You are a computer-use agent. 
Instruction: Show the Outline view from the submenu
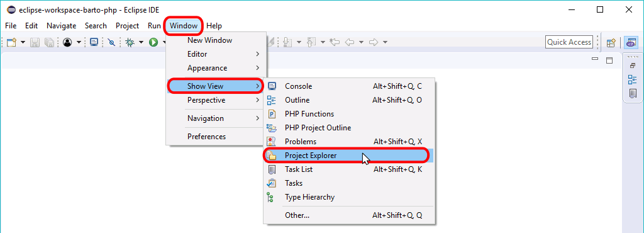[x=349, y=100]
